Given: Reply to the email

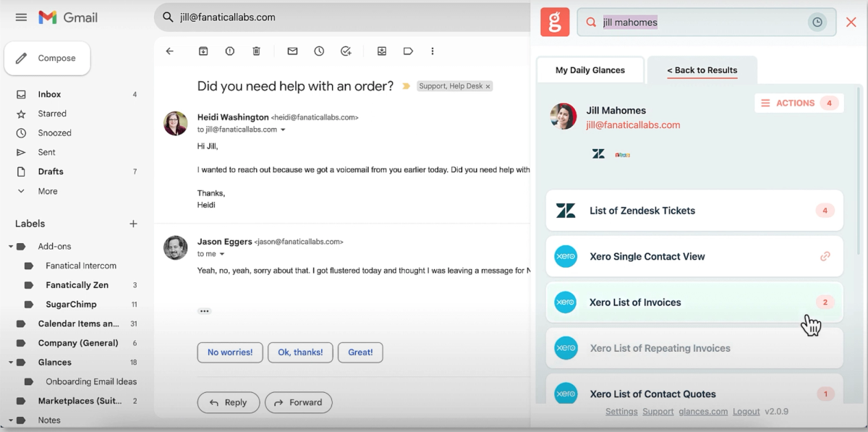Looking at the screenshot, I should point(229,402).
